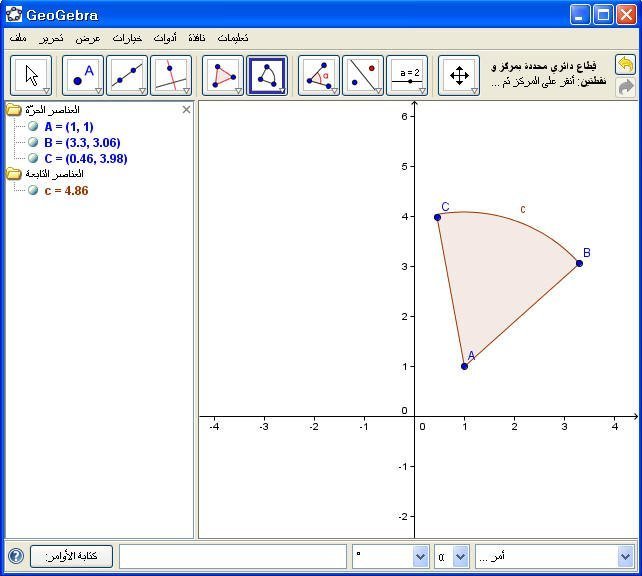Select the Polygon tool
Screen dimensions: 642x576
[223, 76]
